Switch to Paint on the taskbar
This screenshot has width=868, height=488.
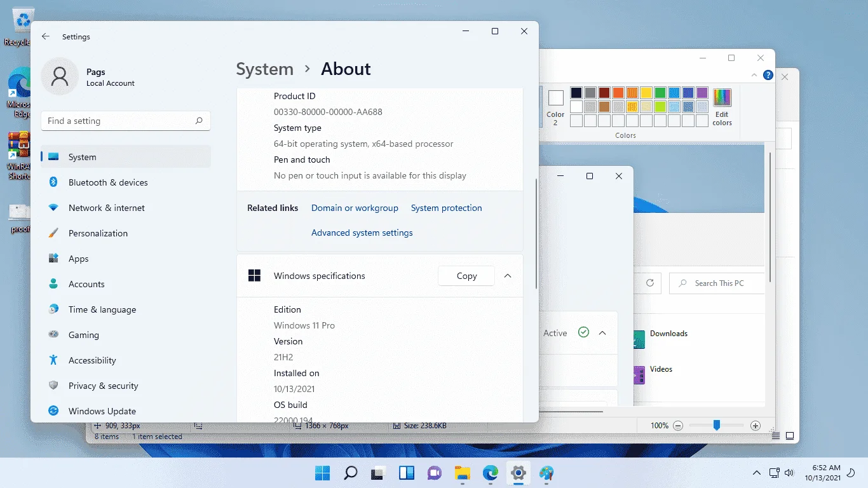[x=546, y=473]
